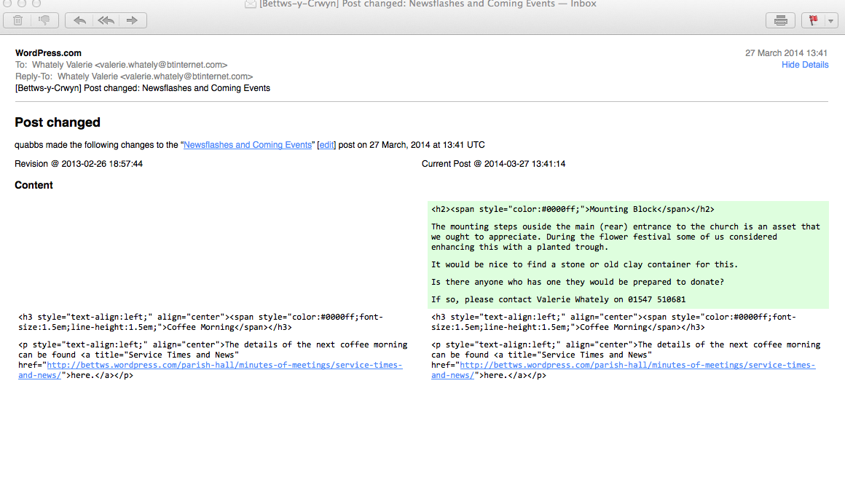
Task: Click the envelope icon in the window title
Action: (251, 4)
